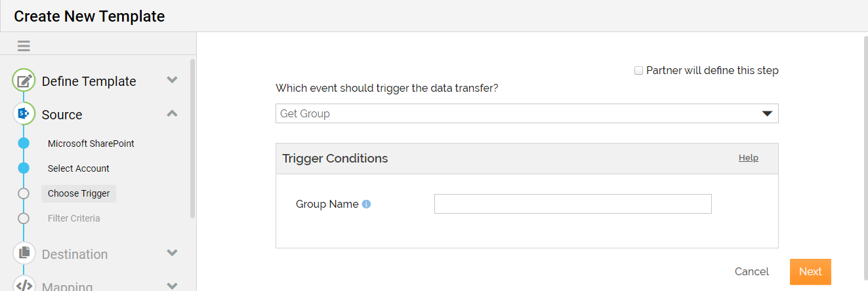Click the Group Name info icon
Screen dimensions: 868x291
(367, 204)
